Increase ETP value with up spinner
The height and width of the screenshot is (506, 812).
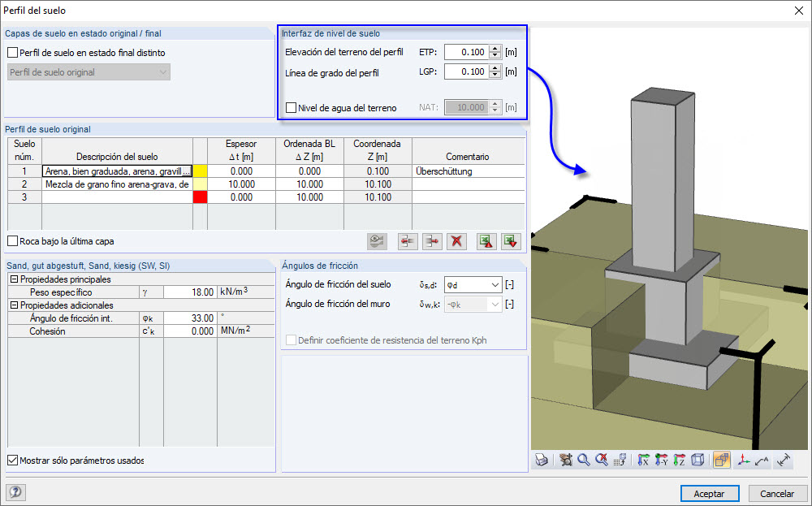495,49
